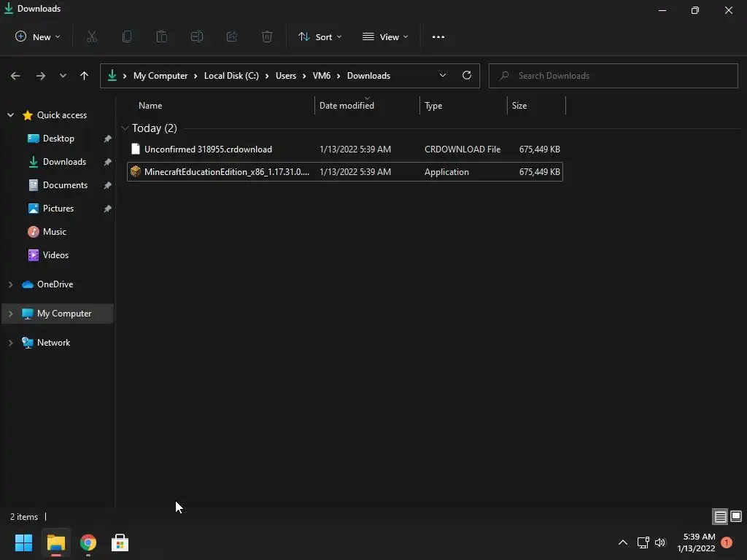The image size is (747, 560).
Task: Expand the Network tree node
Action: point(10,343)
